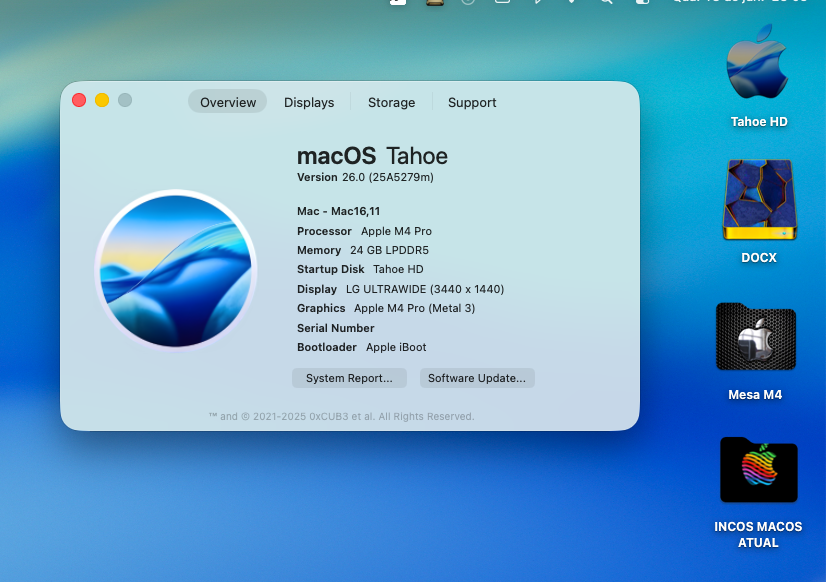The image size is (826, 582).
Task: Click the Graphics "Apple M4 Pro (Metal 3)" value
Action: (x=415, y=308)
